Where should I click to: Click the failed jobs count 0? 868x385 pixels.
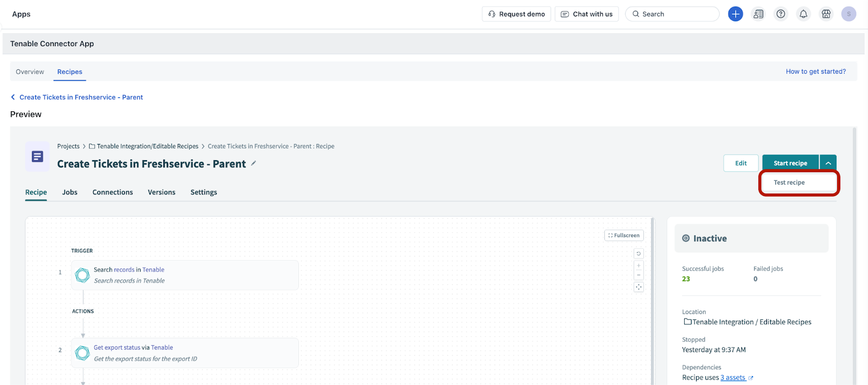pos(755,279)
